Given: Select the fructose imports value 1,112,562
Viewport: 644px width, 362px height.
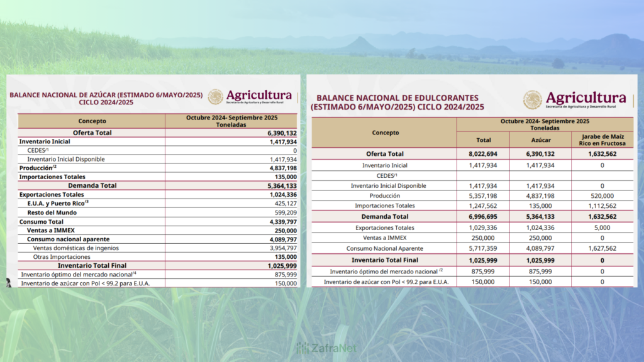Looking at the screenshot, I should [x=602, y=206].
